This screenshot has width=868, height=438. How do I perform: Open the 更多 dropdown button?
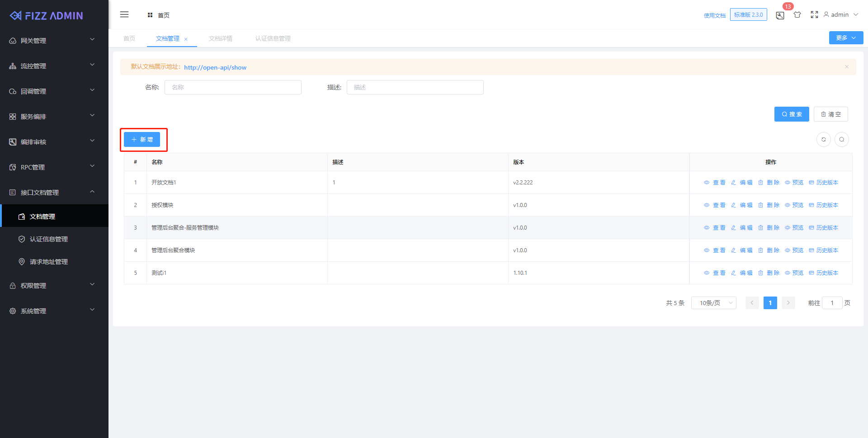click(845, 38)
